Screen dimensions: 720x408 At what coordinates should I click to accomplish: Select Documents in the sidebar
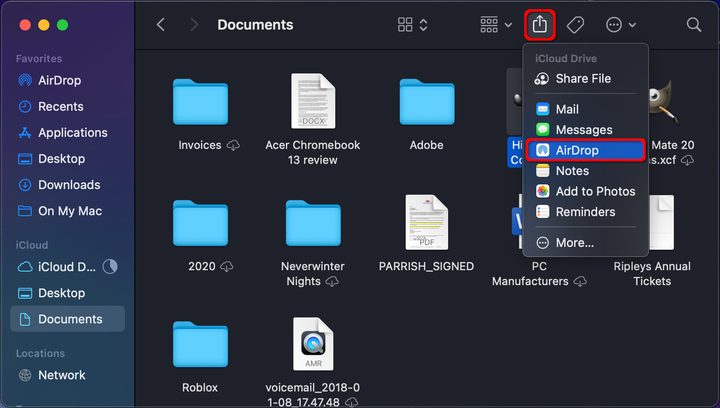pos(68,319)
